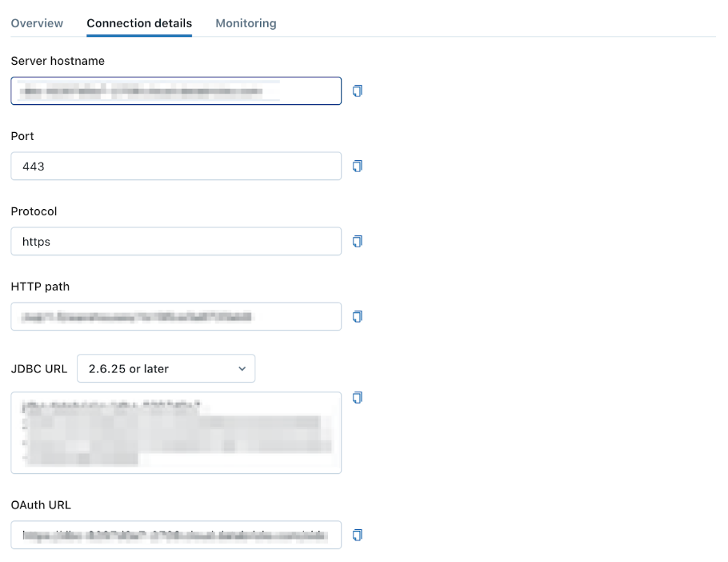Image resolution: width=728 pixels, height=562 pixels.
Task: Click the "JDBC URL" label text
Action: point(39,369)
